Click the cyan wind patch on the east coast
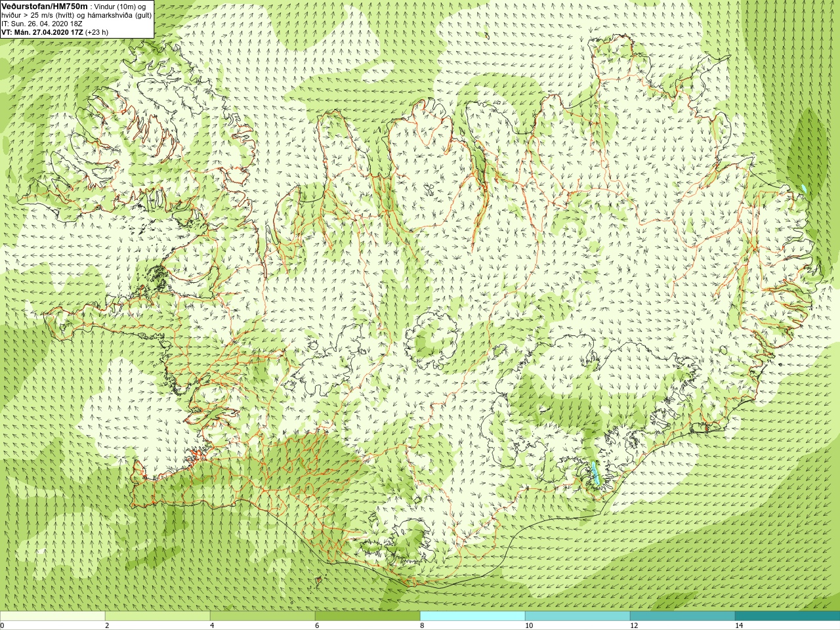Screen dimensions: 840x630 pyautogui.click(x=803, y=189)
